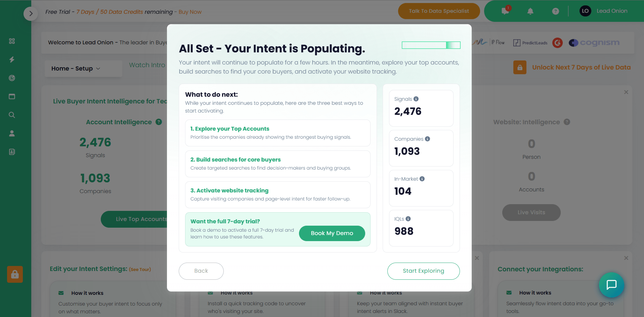
Task: Open the target icon in the sidebar
Action: click(12, 78)
